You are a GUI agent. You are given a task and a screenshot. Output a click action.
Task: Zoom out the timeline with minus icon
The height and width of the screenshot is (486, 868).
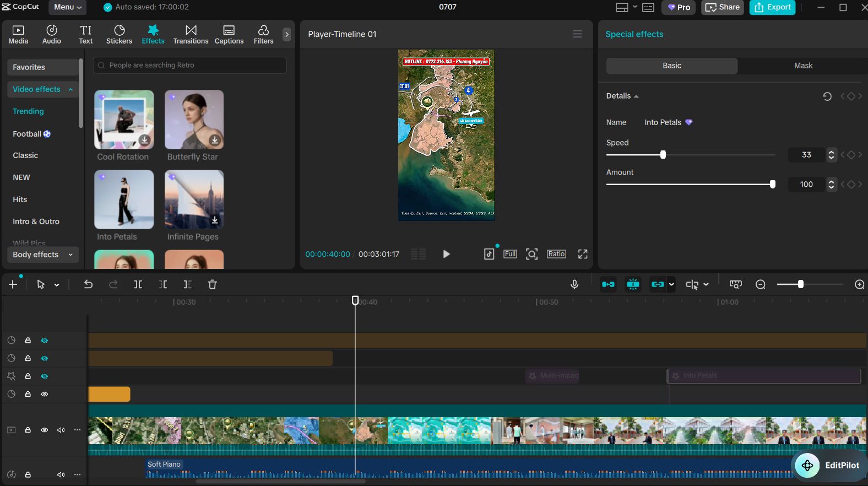point(761,284)
